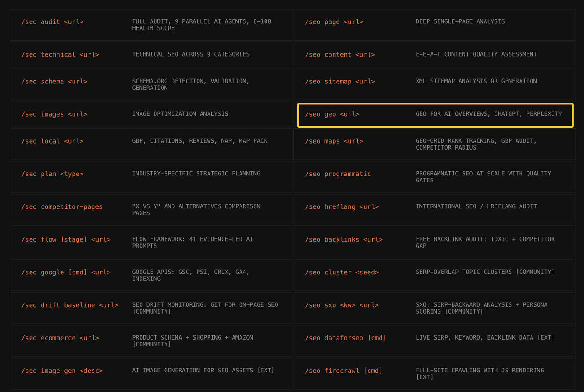Select the "/seo technical <url>" command text
584x392 pixels.
[x=60, y=55]
